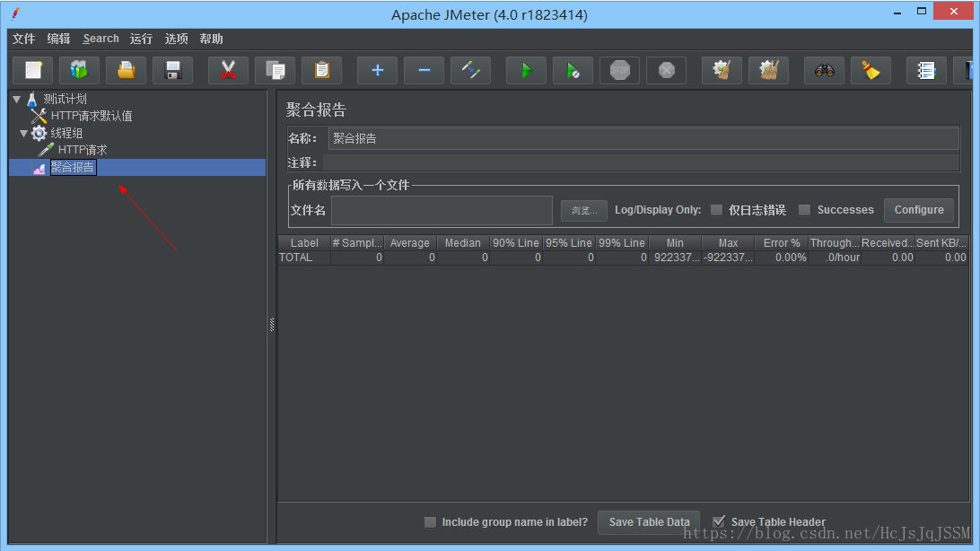The height and width of the screenshot is (551, 980).
Task: Click the Clear All brooms icon
Action: (769, 70)
